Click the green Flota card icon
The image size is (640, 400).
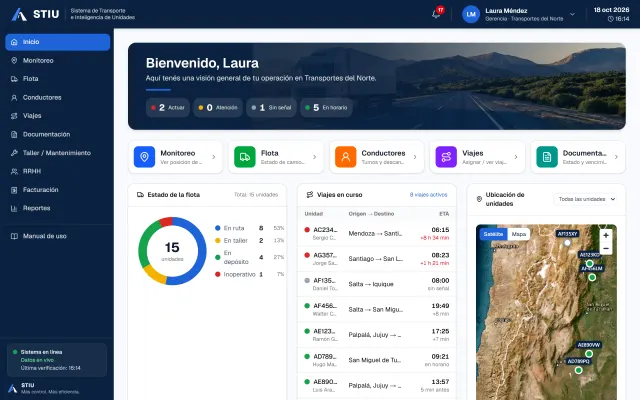pyautogui.click(x=245, y=157)
